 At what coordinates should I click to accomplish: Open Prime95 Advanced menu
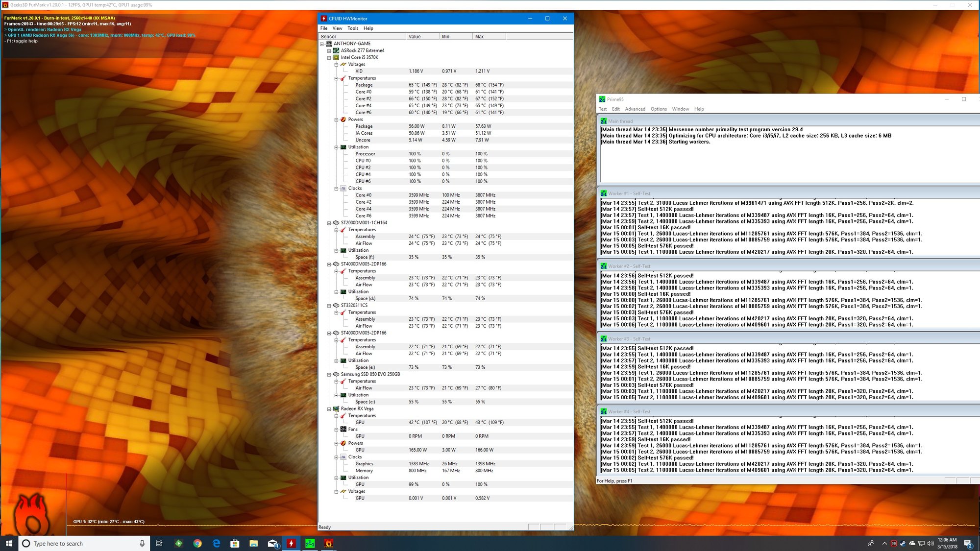(x=635, y=109)
